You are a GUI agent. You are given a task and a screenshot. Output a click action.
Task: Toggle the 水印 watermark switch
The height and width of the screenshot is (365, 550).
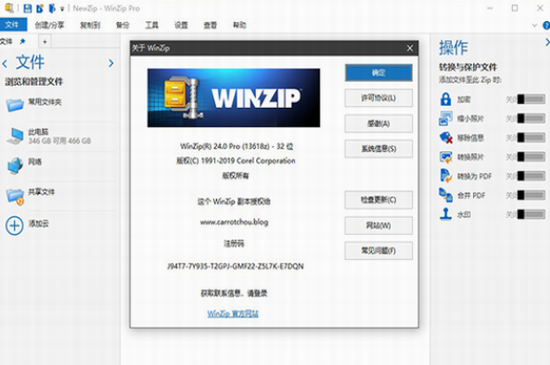531,214
